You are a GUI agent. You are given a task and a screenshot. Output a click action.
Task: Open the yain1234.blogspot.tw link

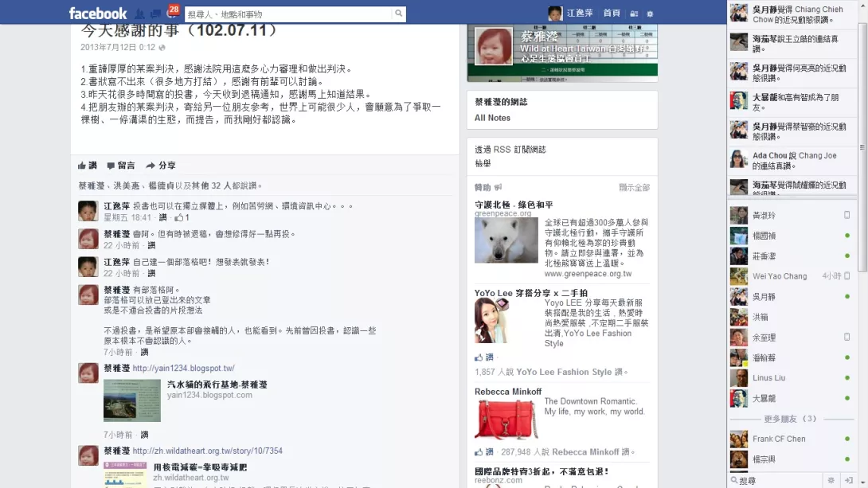coord(183,368)
